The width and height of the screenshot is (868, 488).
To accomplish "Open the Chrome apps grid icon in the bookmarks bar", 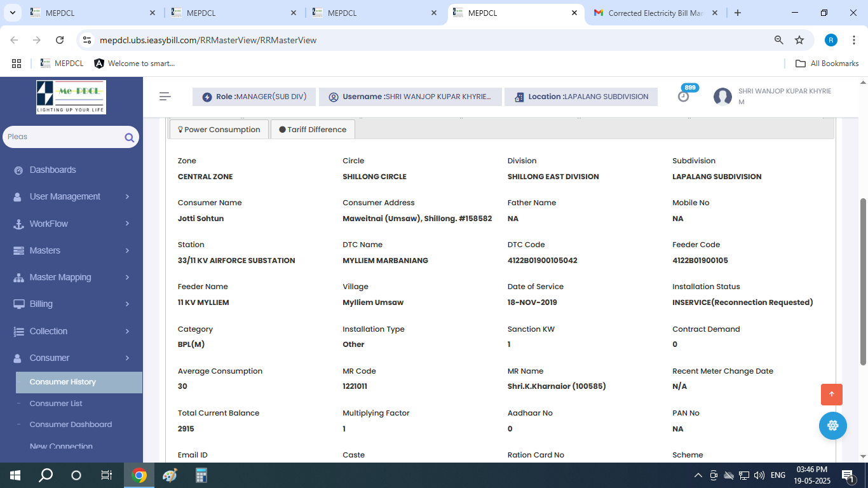I will pos(17,64).
